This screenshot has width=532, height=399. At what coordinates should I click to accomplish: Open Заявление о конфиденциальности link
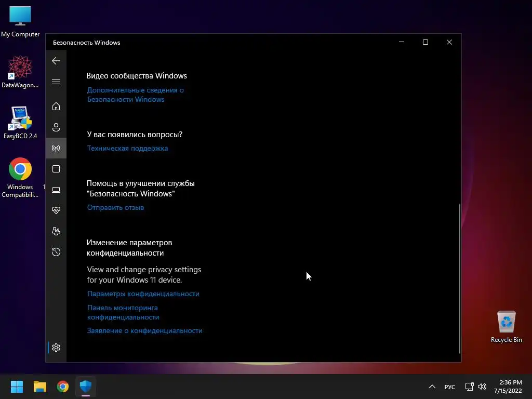144,331
